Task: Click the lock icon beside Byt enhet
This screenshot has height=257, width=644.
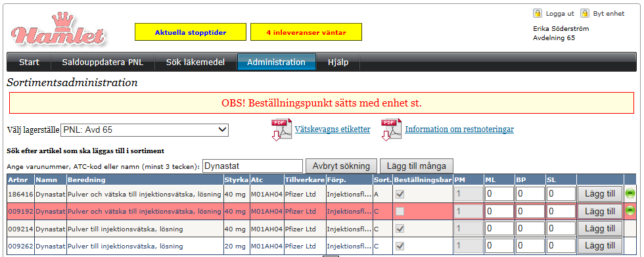Action: (x=585, y=13)
